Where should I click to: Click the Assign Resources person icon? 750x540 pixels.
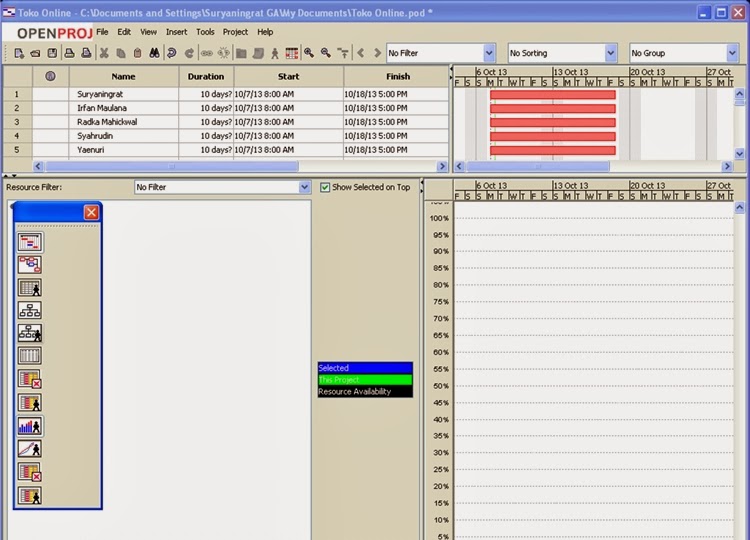(275, 53)
